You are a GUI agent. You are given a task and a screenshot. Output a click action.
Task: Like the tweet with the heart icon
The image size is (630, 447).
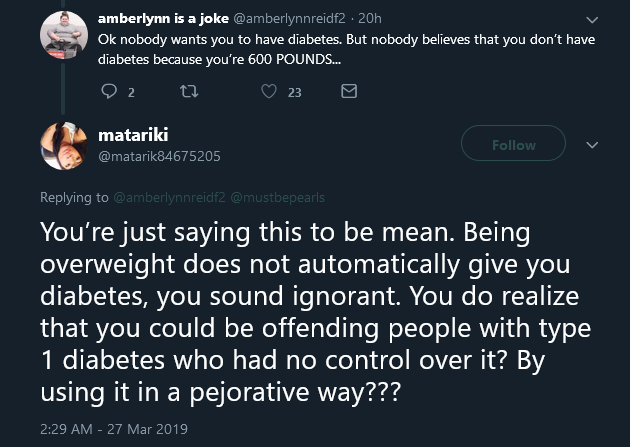(269, 91)
